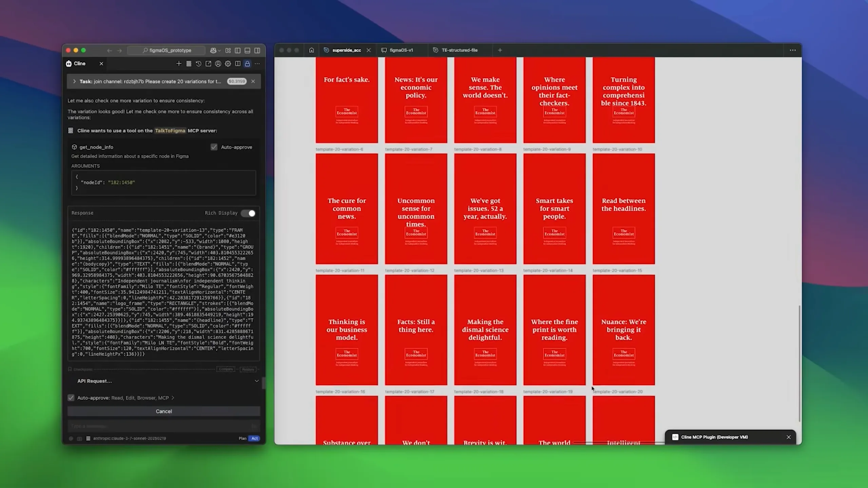Click the checkpoint Compare button
The width and height of the screenshot is (868, 488).
click(226, 369)
